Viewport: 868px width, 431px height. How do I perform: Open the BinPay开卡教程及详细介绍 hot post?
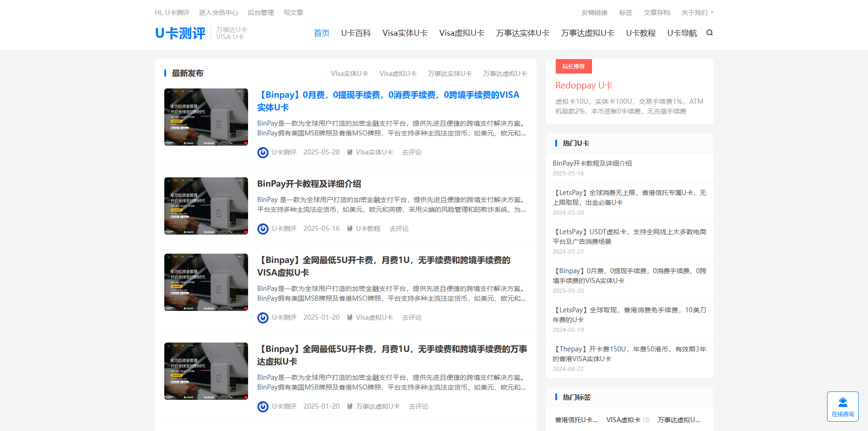point(592,163)
